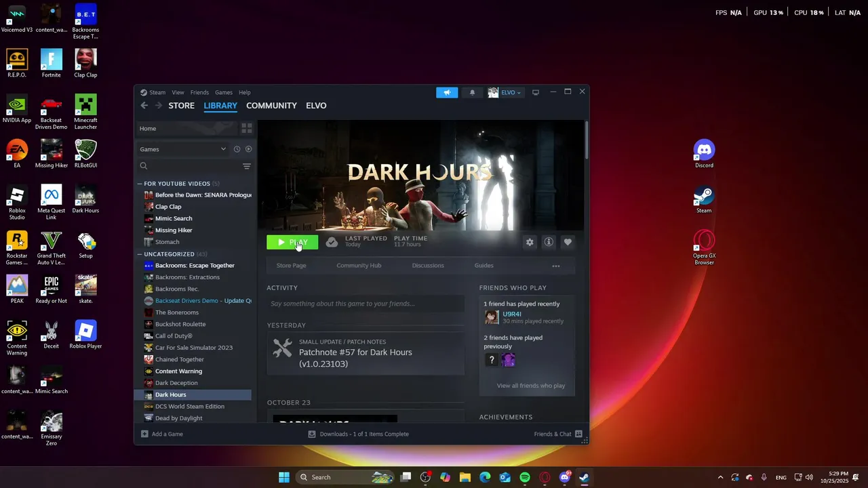868x488 pixels.
Task: Open Steam notifications bell
Action: (x=473, y=92)
